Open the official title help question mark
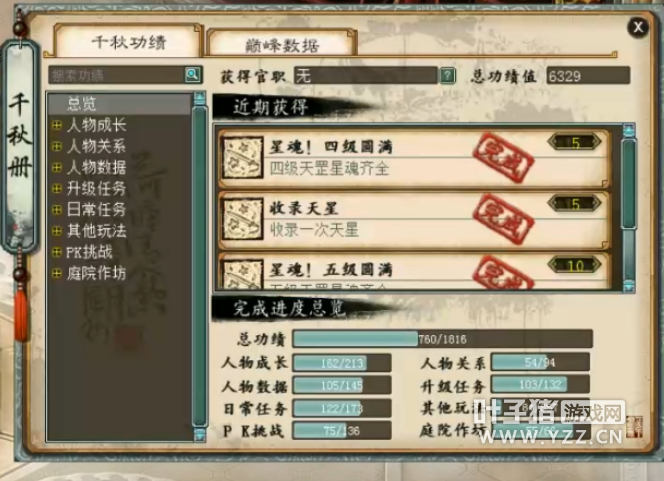664x481 pixels. coord(447,76)
